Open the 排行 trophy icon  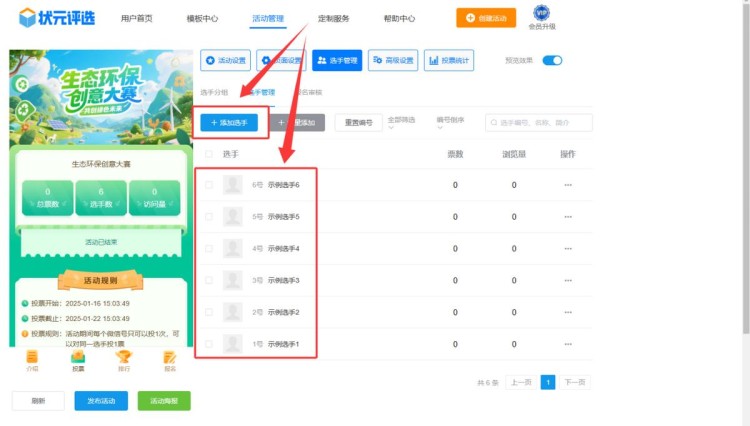pos(124,359)
